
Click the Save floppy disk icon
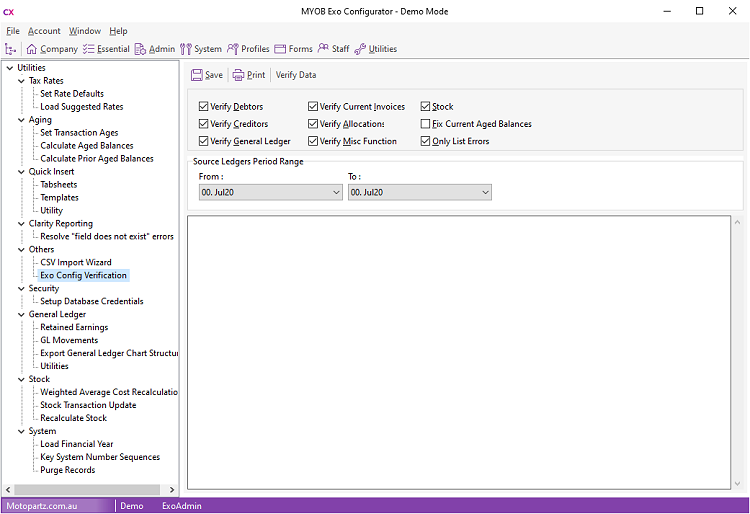197,75
